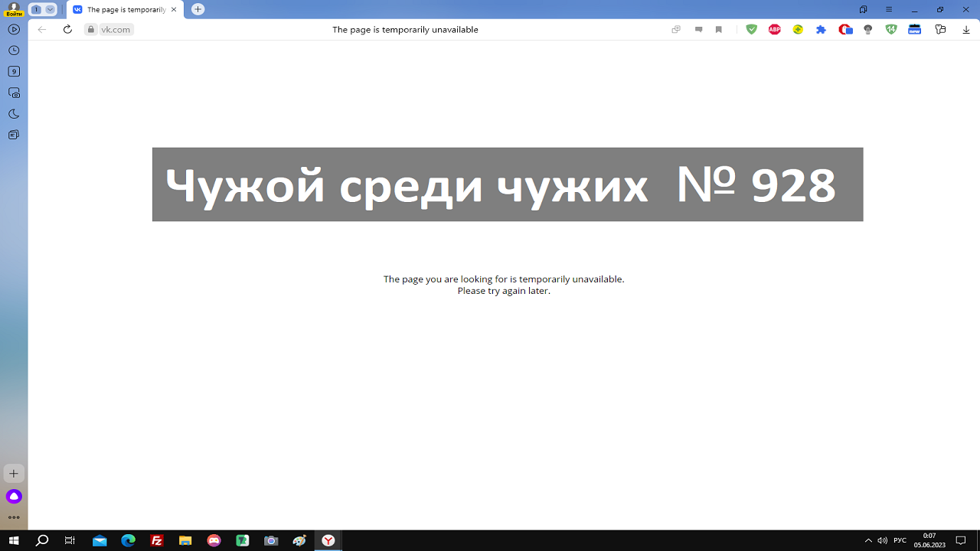Open the extensions manager icon next to downloads
This screenshot has height=551, width=980.
(941, 29)
